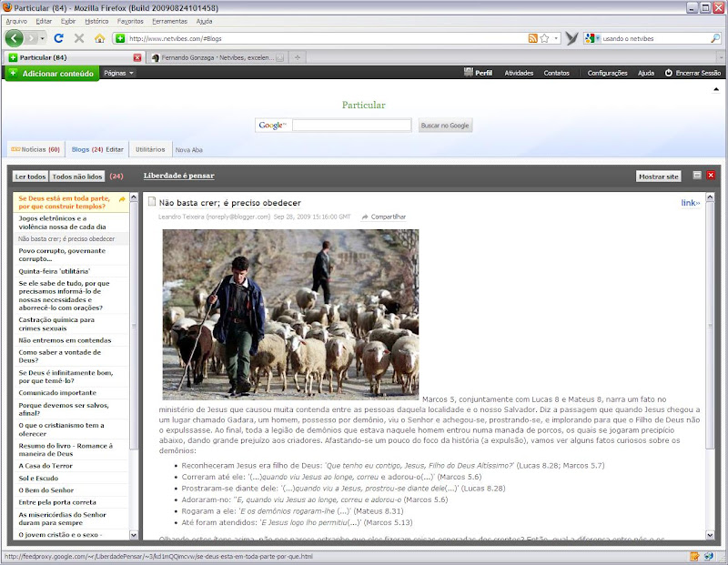Click the Compartilhar share button
Viewport: 728px width, 565px height.
coord(383,217)
